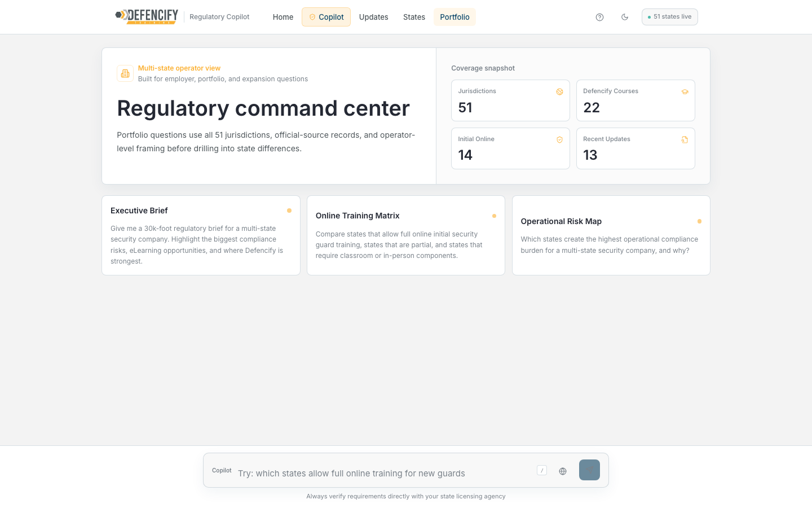This screenshot has width=812, height=508.
Task: Select the Online Training Matrix prompt card
Action: coord(406,235)
